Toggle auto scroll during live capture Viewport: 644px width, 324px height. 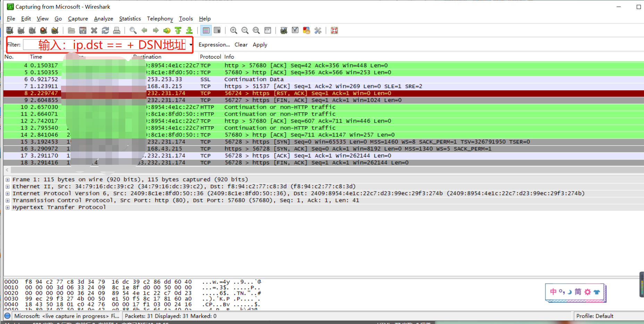(x=217, y=31)
